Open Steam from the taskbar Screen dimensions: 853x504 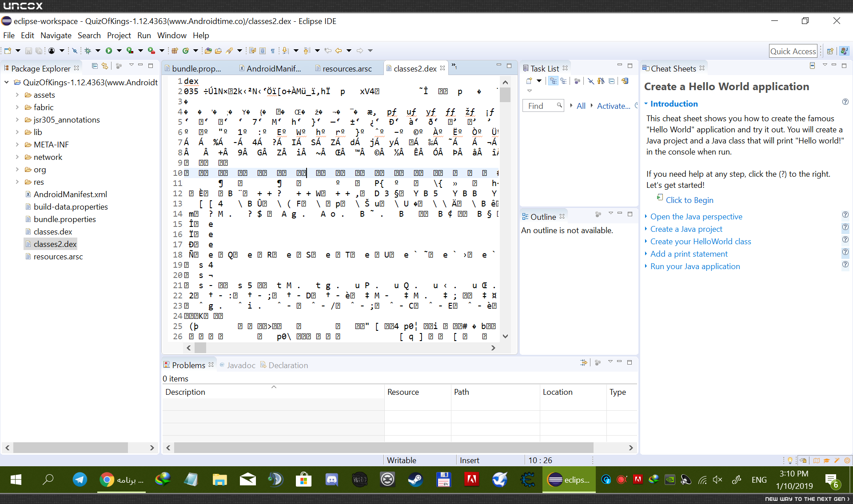coord(415,480)
